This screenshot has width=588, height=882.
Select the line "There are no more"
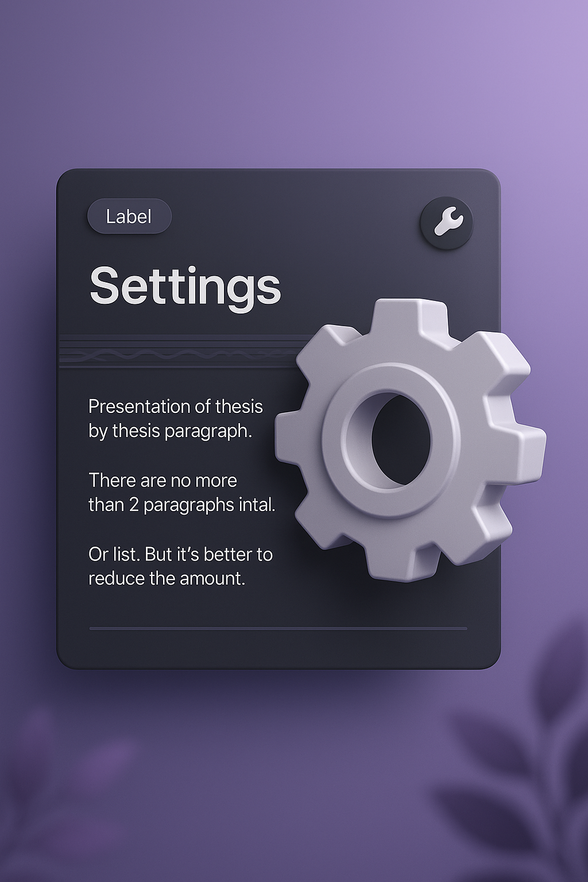[x=163, y=480]
